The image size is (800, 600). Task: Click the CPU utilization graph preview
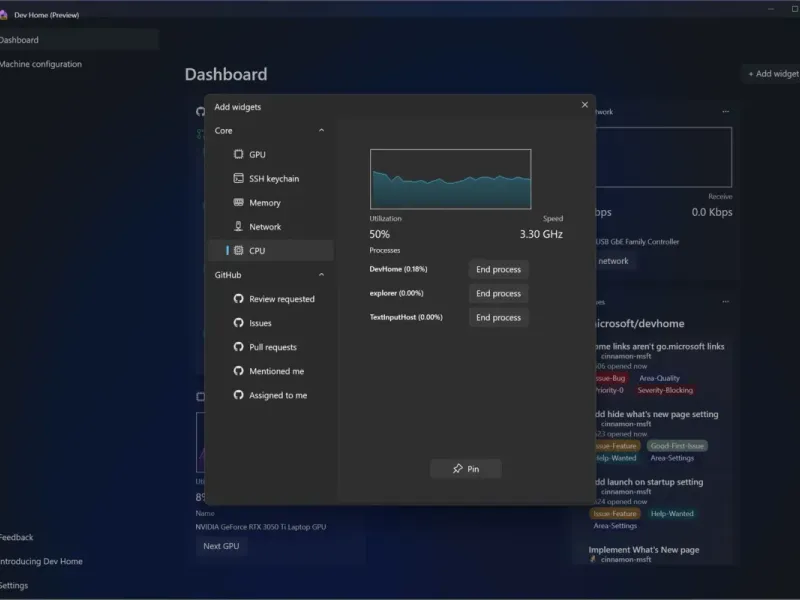tap(450, 179)
